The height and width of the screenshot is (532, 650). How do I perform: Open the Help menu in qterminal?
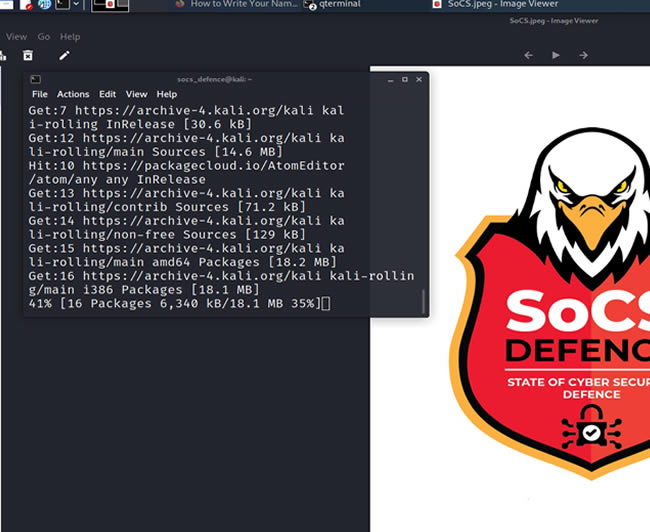(167, 94)
